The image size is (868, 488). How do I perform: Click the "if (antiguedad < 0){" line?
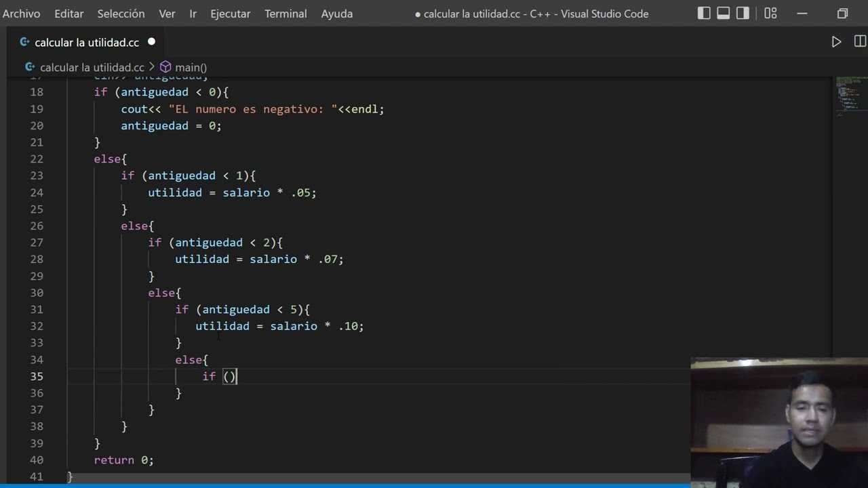(161, 92)
